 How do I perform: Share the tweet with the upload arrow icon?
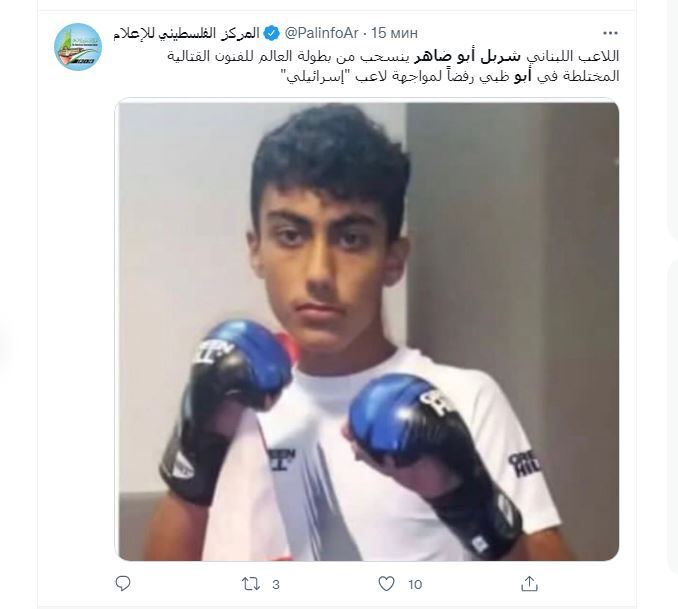click(529, 584)
